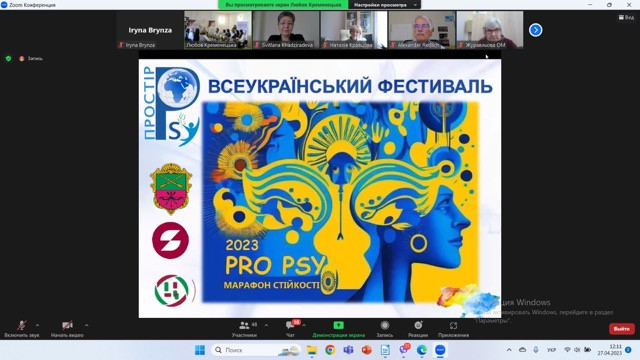Open Viber from the taskbar

click(404, 350)
